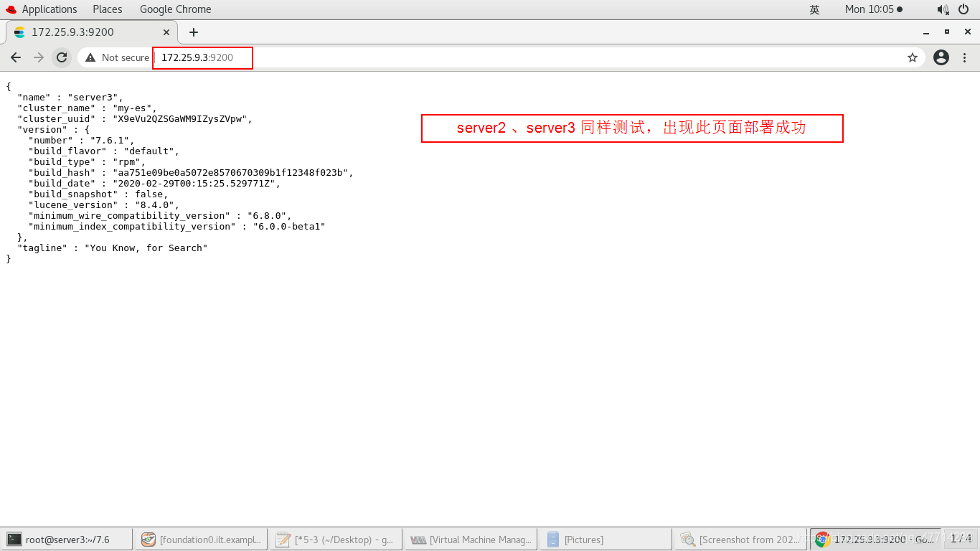This screenshot has width=980, height=551.
Task: Select Chrome 172.25.9.3:9200 taskbar entry
Action: [x=875, y=540]
